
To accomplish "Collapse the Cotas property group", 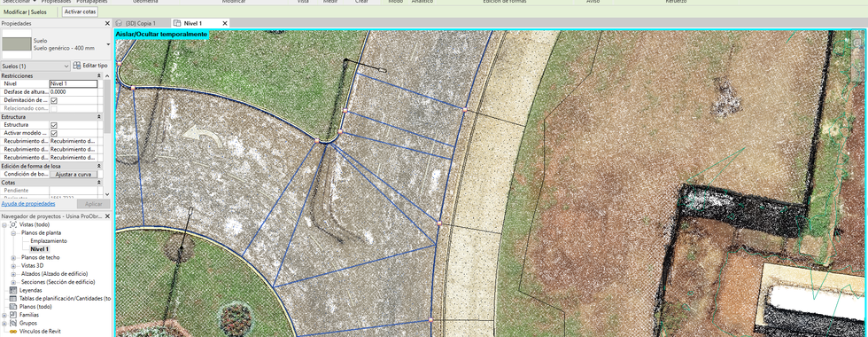I will point(99,182).
